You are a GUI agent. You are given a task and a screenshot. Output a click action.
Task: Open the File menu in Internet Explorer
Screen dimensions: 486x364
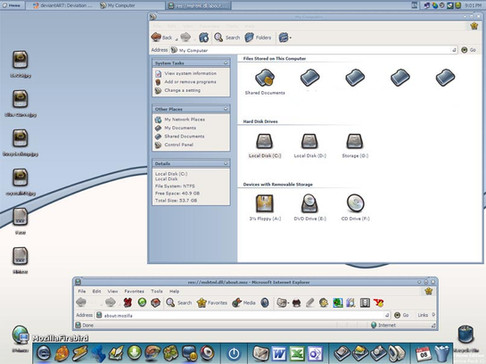click(82, 291)
